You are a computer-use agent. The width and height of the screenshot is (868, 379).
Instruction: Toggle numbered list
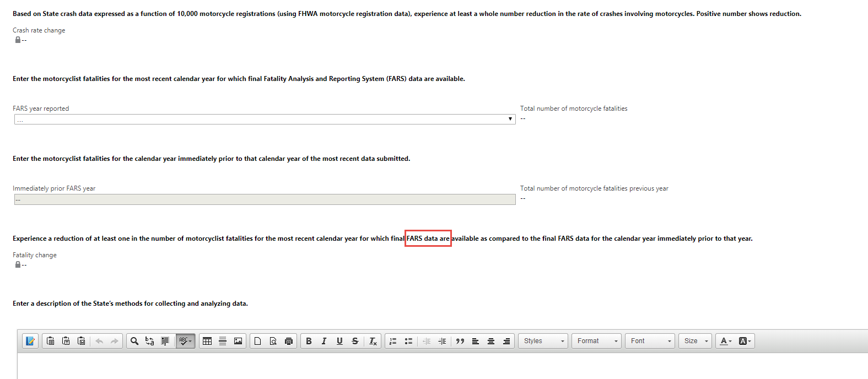(393, 341)
